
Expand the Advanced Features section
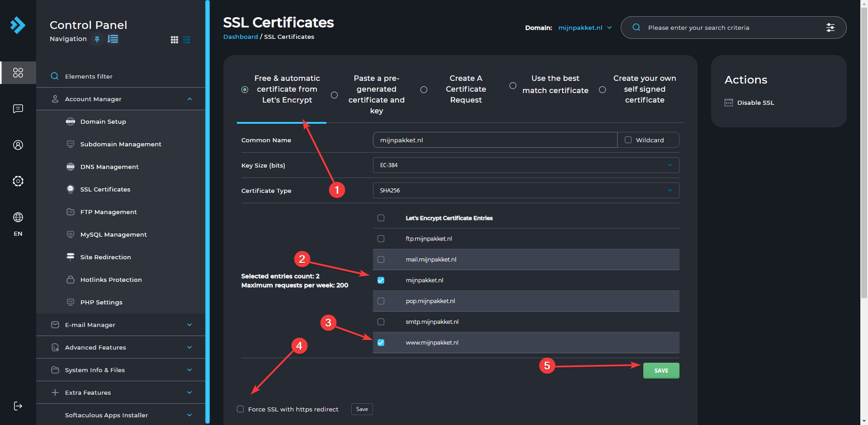coord(121,347)
